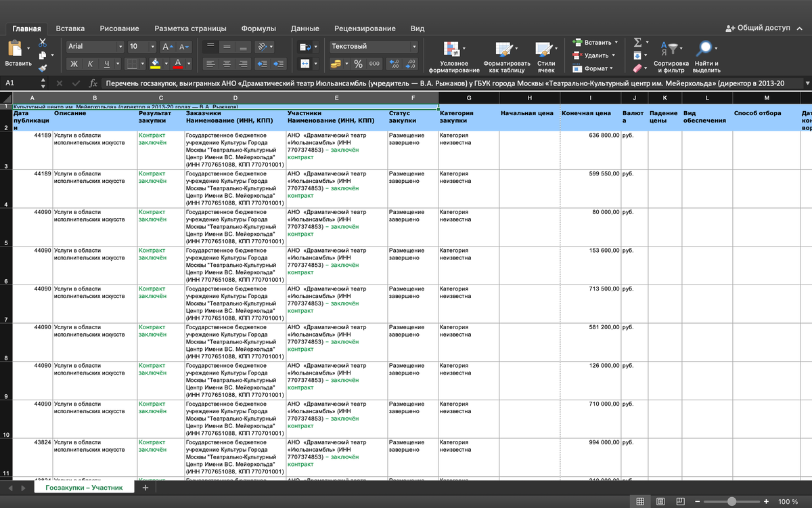812x508 pixels.
Task: Click the AutoSum sigma icon
Action: click(x=637, y=42)
